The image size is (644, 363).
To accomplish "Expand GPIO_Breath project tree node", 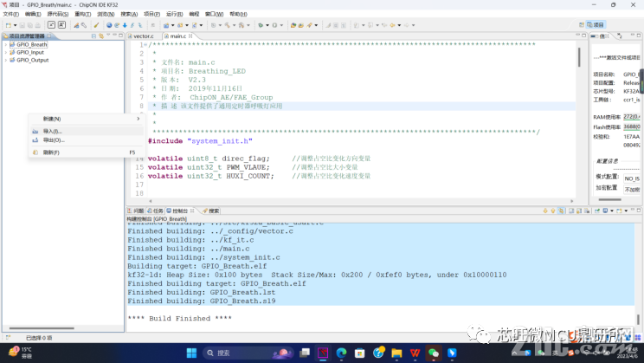I will [x=6, y=44].
